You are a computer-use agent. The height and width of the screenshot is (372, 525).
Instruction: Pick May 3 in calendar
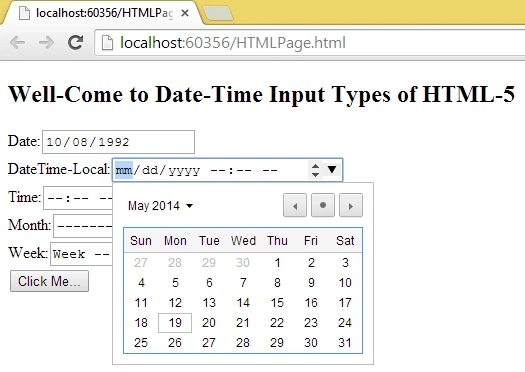[345, 263]
